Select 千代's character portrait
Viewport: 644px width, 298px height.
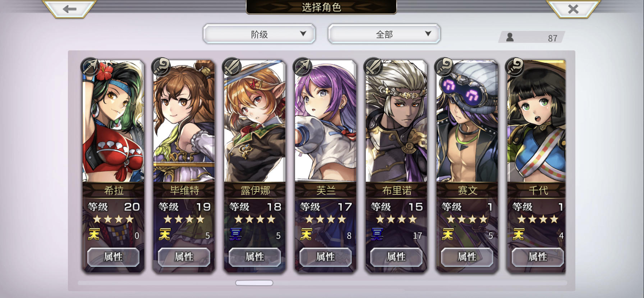coord(536,121)
